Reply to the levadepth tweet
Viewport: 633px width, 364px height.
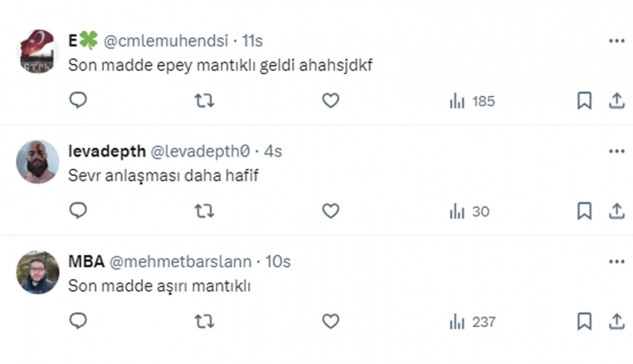[78, 211]
